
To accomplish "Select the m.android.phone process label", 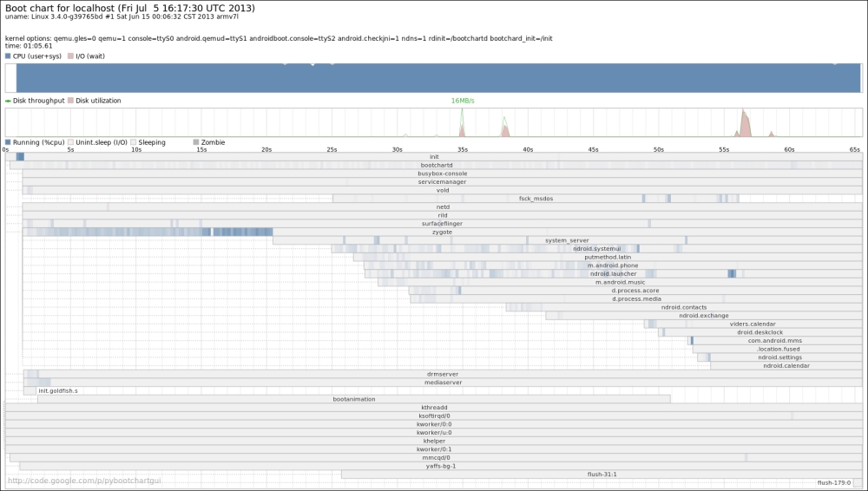I will point(613,265).
